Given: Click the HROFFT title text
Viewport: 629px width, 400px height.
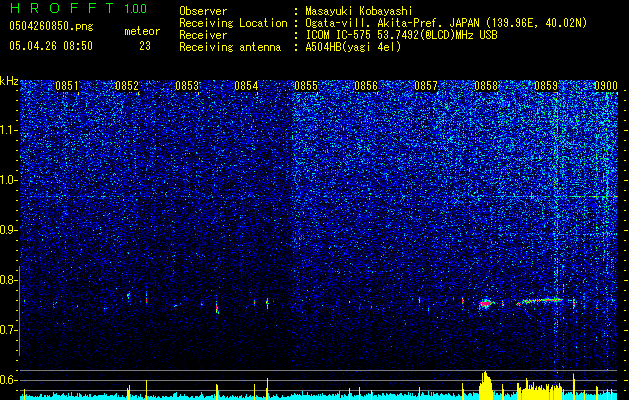Looking at the screenshot, I should (62, 8).
